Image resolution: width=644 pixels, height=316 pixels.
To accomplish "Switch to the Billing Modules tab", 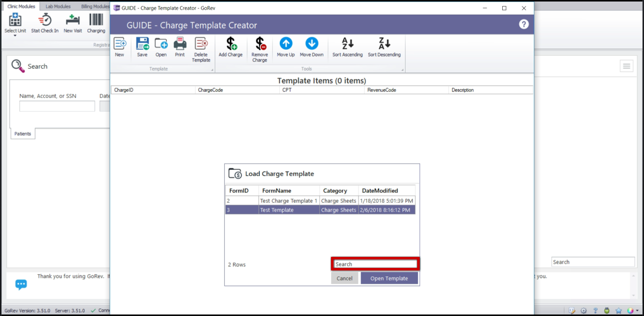I will coord(95,7).
